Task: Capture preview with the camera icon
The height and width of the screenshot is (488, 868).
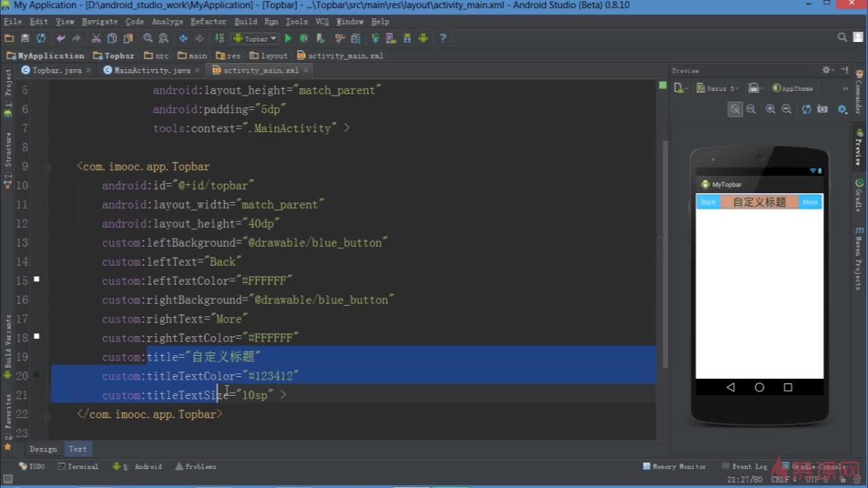Action: [823, 109]
